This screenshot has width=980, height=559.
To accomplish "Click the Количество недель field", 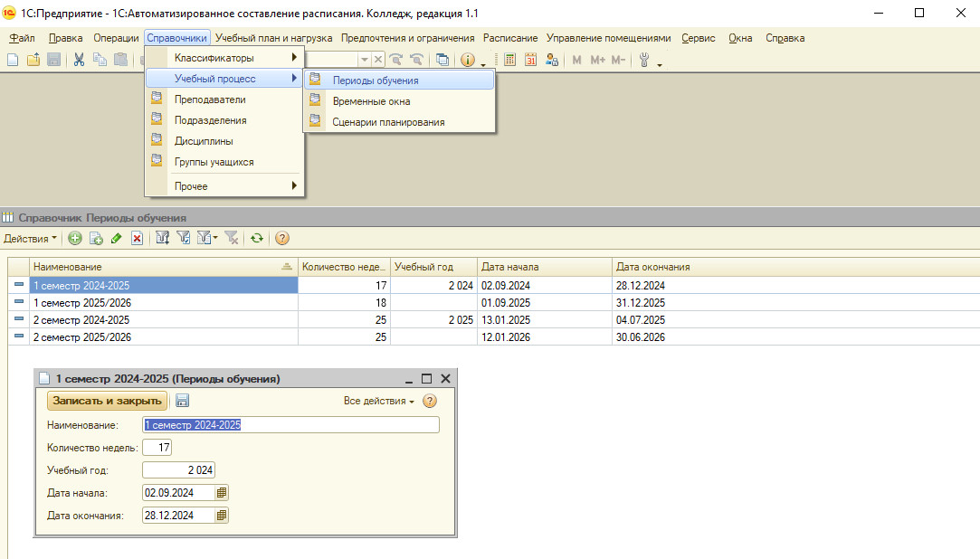I will click(157, 447).
